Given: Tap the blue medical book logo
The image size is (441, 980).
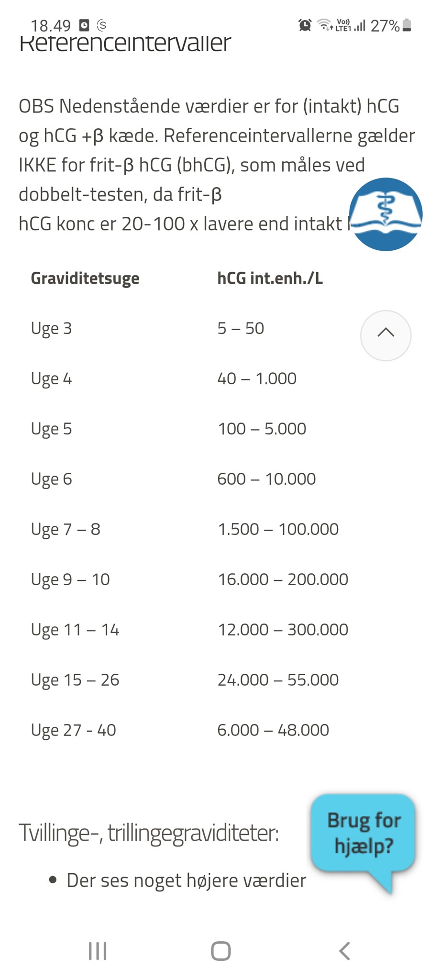Looking at the screenshot, I should [x=386, y=214].
